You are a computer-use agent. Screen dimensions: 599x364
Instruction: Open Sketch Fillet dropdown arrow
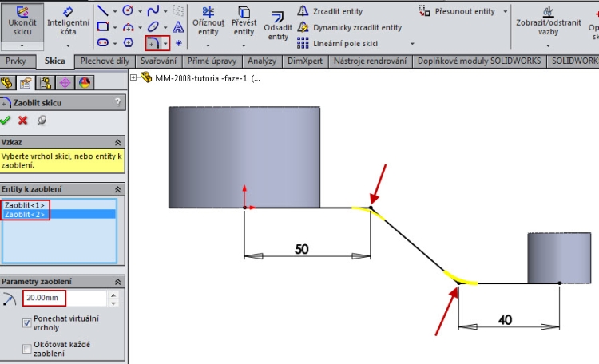(165, 44)
